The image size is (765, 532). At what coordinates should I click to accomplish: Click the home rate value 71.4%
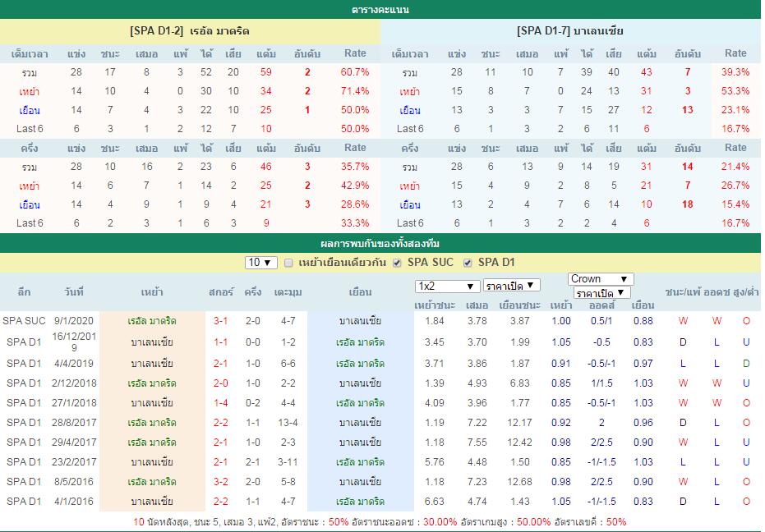tap(355, 91)
